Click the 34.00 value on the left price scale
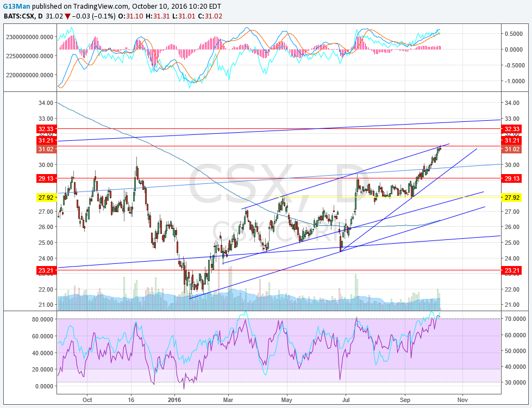This screenshot has width=532, height=408. click(46, 103)
